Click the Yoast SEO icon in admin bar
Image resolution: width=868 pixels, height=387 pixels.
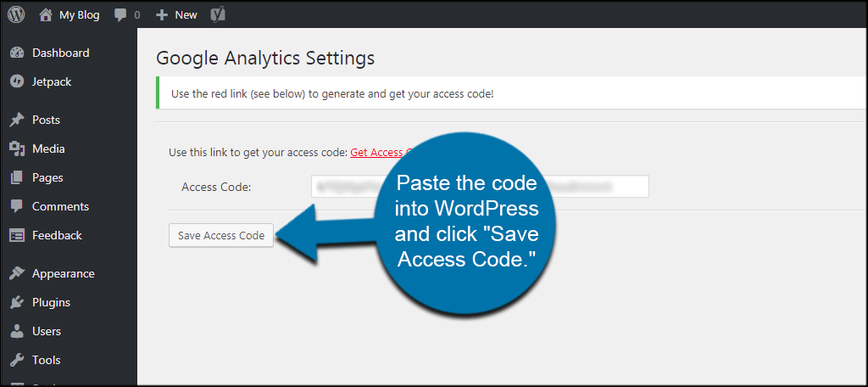pos(218,14)
